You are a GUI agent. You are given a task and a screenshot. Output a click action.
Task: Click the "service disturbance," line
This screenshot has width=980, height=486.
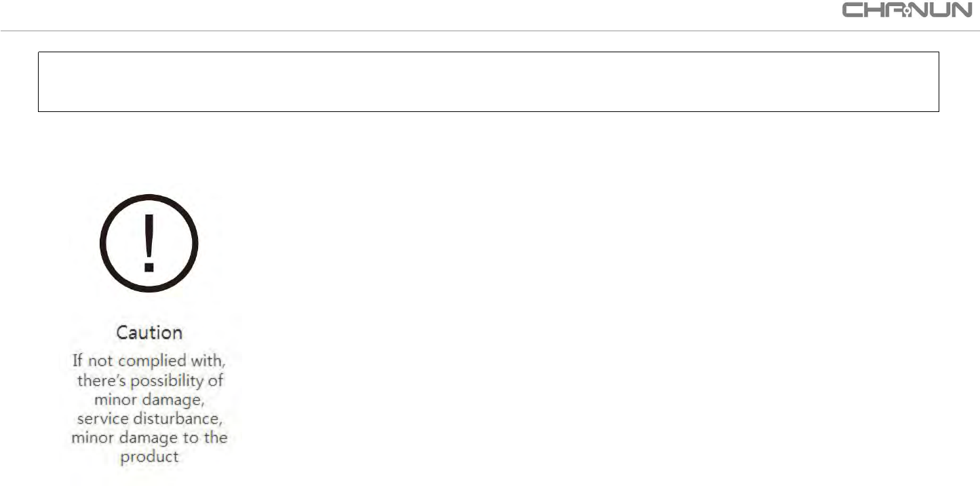(x=149, y=418)
